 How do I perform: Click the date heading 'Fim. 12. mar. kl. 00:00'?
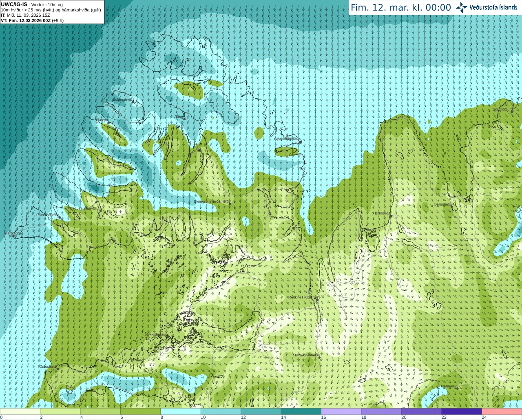click(x=401, y=7)
